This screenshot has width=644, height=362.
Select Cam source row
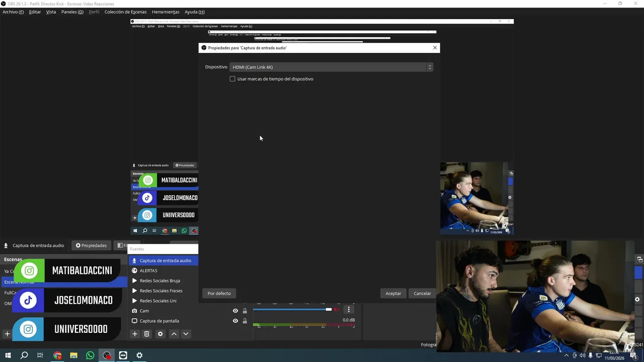click(189, 311)
